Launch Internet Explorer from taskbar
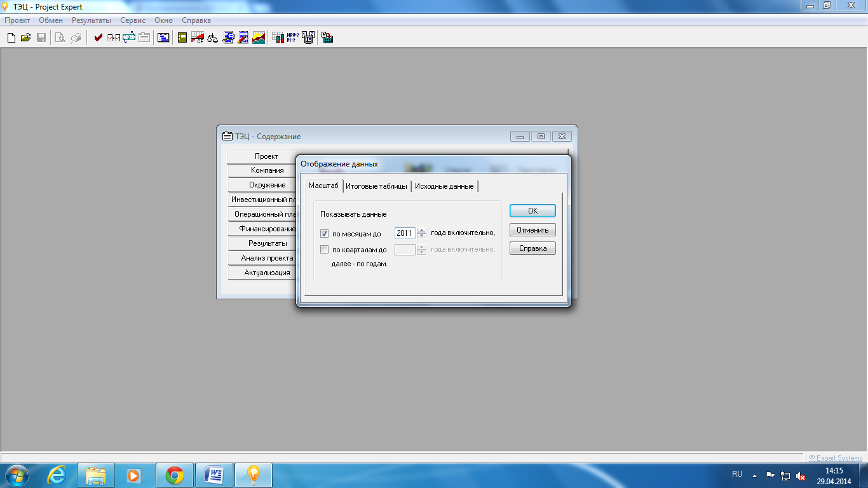Viewport: 868px width, 488px height. pos(57,475)
